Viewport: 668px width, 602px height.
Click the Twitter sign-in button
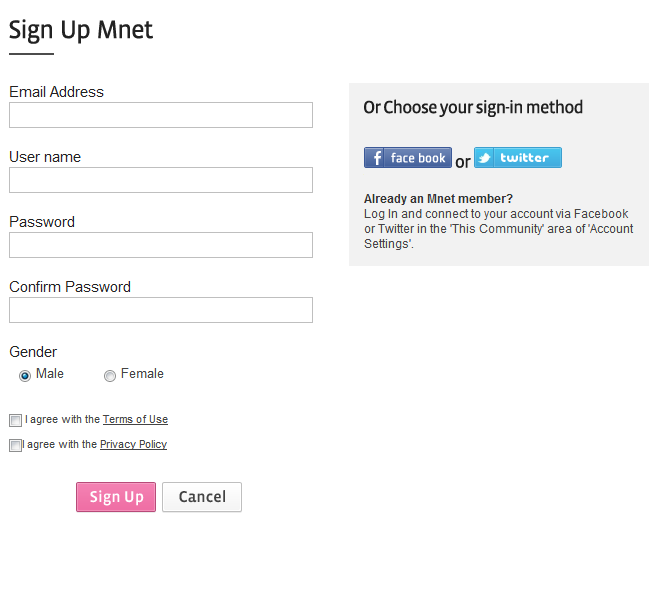[518, 158]
